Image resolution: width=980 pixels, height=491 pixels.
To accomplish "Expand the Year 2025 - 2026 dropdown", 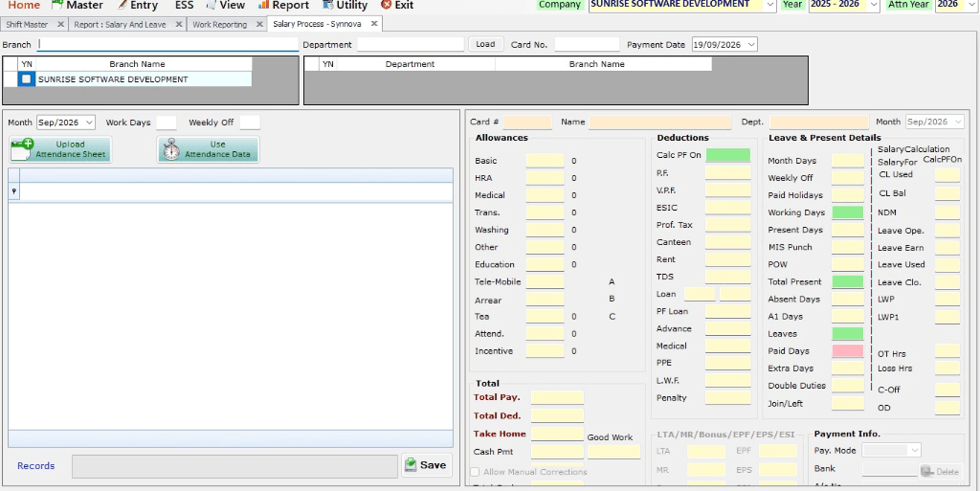I will (874, 5).
